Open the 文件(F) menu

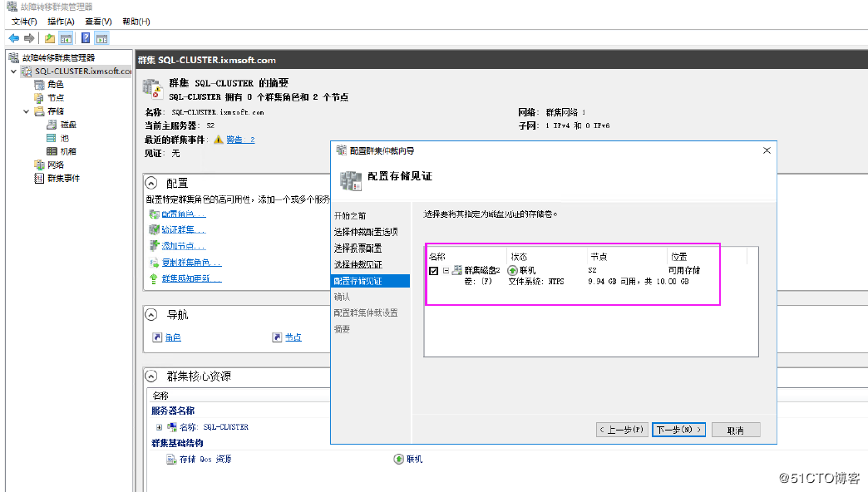[x=22, y=21]
